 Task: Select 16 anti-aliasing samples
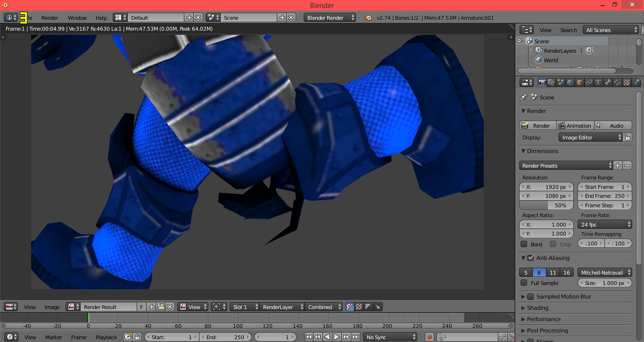coord(567,272)
